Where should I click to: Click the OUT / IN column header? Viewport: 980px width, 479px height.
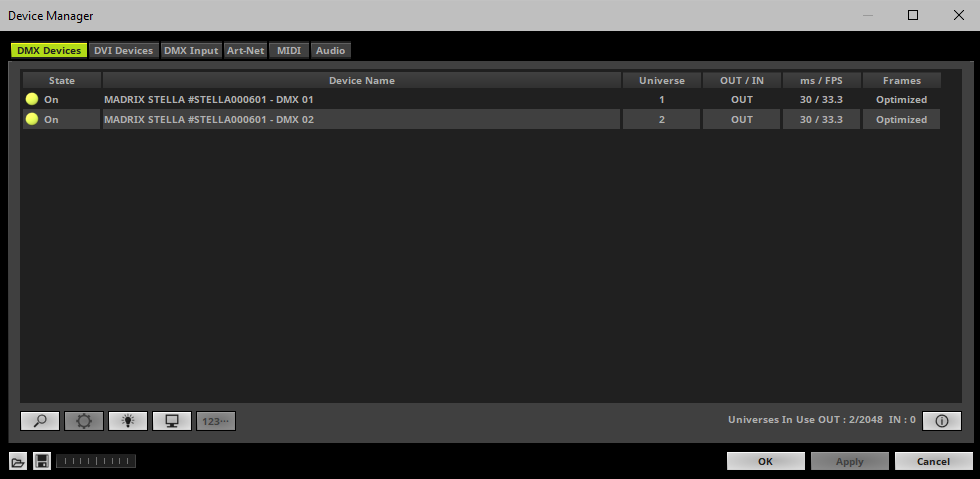(x=741, y=80)
